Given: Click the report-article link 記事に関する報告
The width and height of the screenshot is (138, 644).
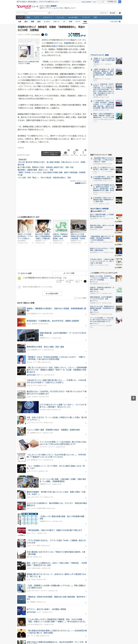Looking at the screenshot, I should (x=24, y=155).
